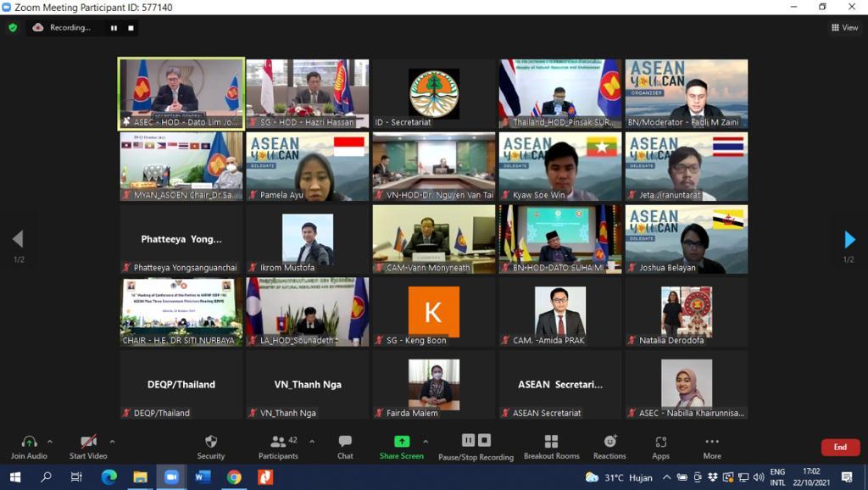Screen dimensions: 868x490
Task: Open the Participants panel
Action: (x=278, y=447)
